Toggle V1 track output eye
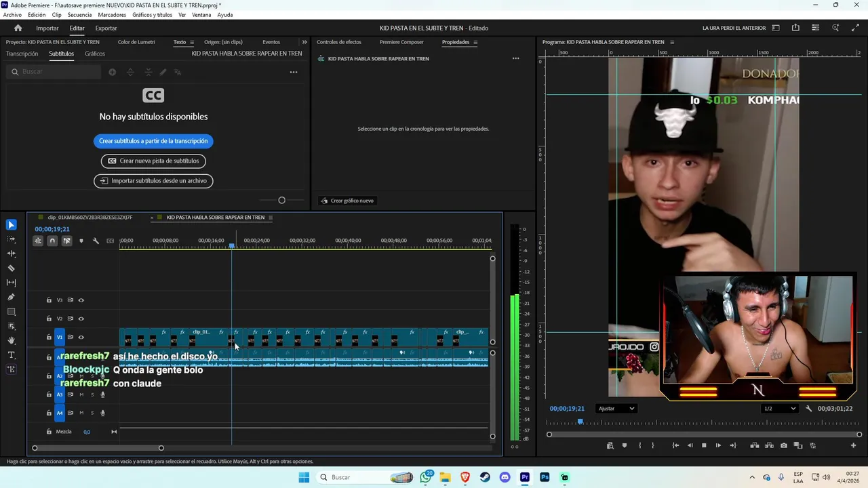The image size is (868, 488). [x=81, y=337]
